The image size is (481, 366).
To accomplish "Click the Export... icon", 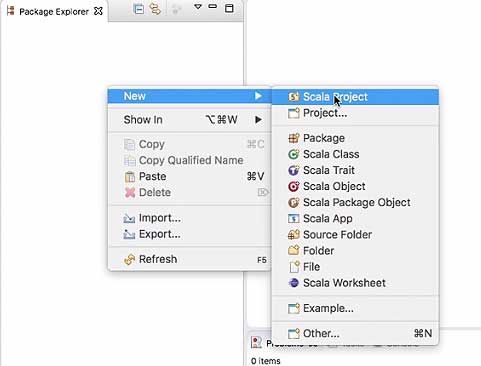I will pos(129,234).
